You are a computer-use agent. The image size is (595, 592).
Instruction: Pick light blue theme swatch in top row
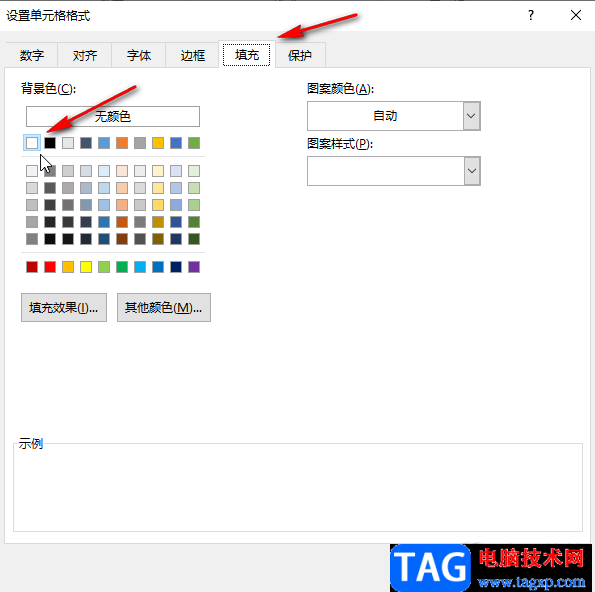point(104,143)
